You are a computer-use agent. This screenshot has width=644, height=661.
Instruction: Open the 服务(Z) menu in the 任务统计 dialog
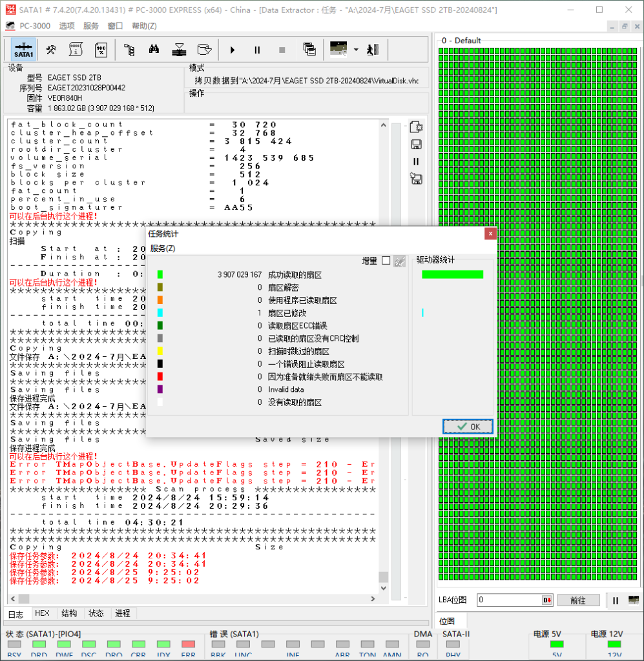coord(162,249)
